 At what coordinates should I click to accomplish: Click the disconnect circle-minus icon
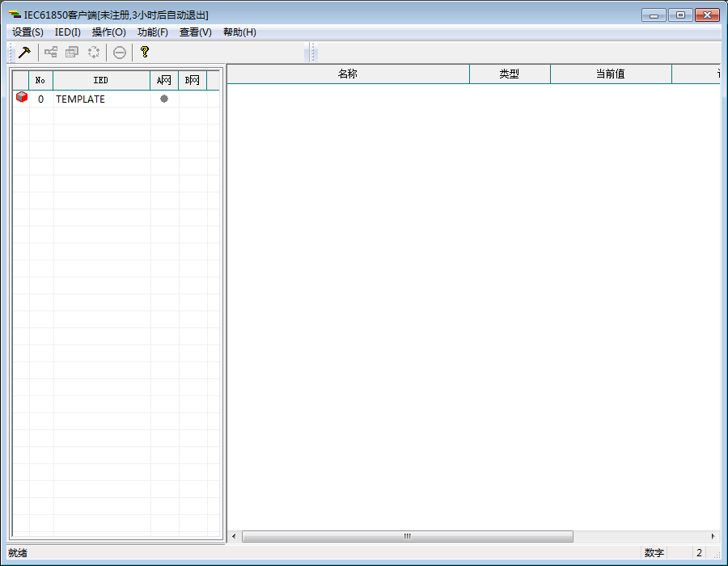click(x=120, y=53)
